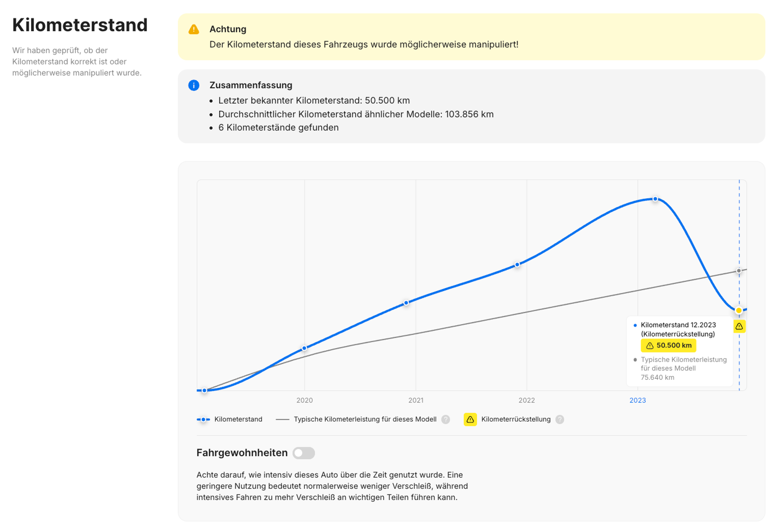Screen dimensions: 779x532
Task: Open help icon next to Kilometerrückstellung legend
Action: coord(560,419)
